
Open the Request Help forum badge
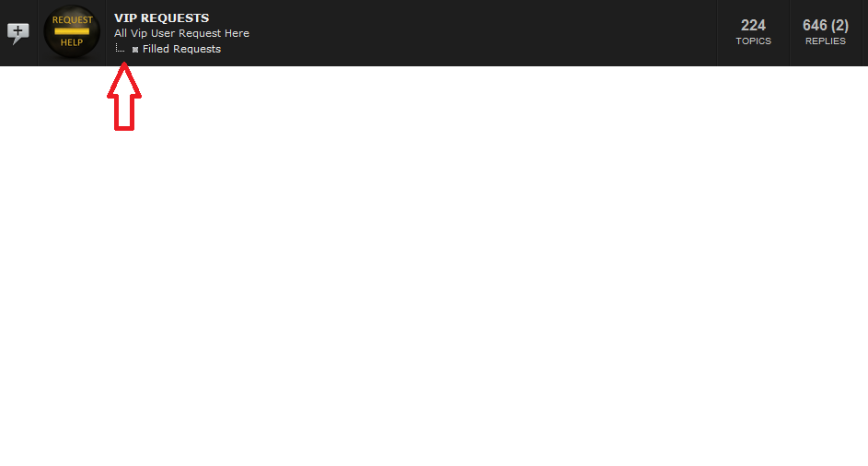pos(72,31)
